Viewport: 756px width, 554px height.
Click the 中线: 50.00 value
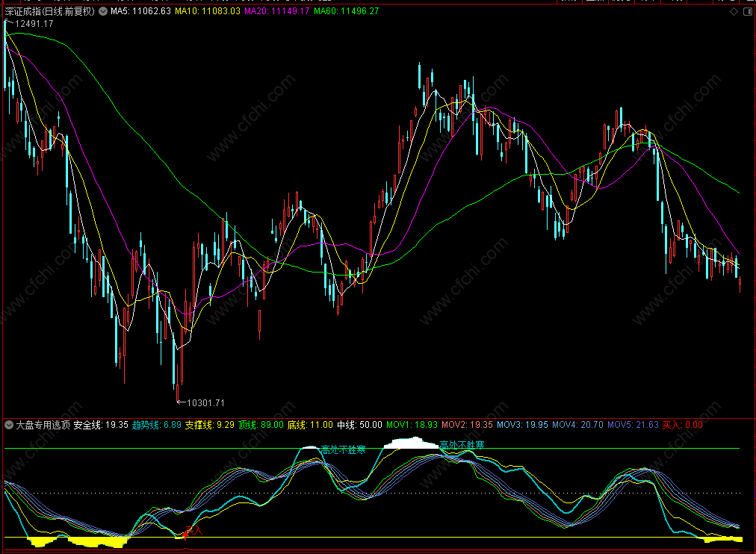pyautogui.click(x=359, y=425)
